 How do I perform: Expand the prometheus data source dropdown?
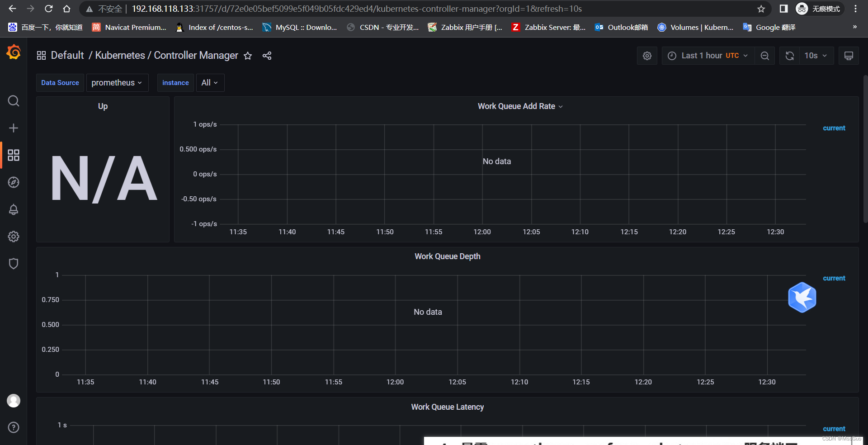(117, 83)
